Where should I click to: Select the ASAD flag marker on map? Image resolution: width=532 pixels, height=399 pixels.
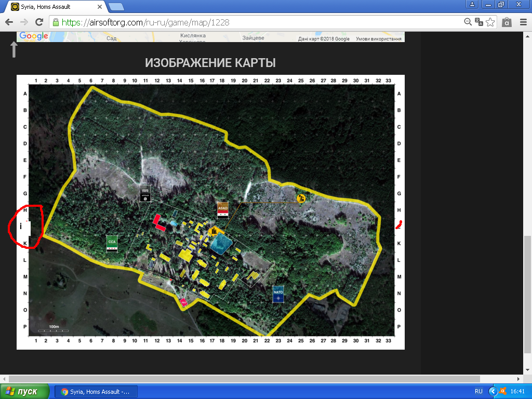click(x=222, y=210)
